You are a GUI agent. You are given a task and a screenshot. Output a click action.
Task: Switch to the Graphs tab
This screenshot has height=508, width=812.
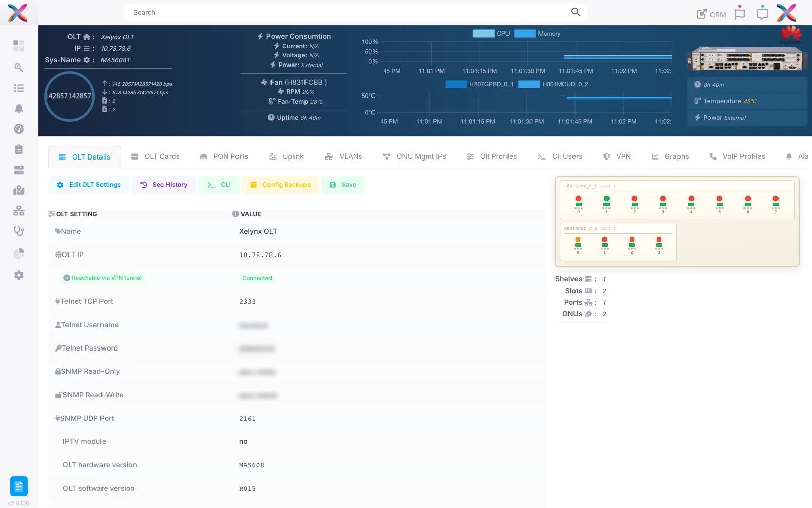pos(670,156)
